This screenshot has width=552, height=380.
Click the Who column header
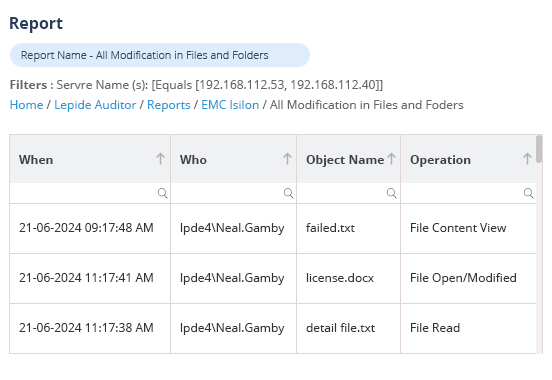[233, 159]
